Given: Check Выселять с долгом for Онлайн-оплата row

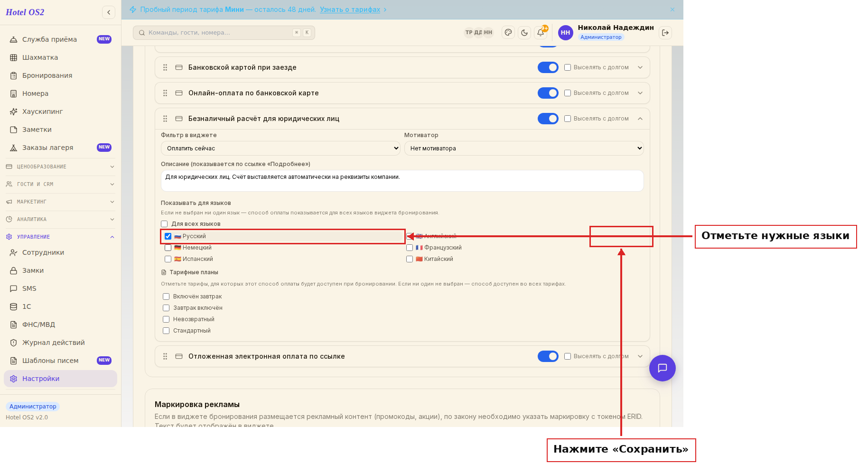Looking at the screenshot, I should tap(568, 93).
